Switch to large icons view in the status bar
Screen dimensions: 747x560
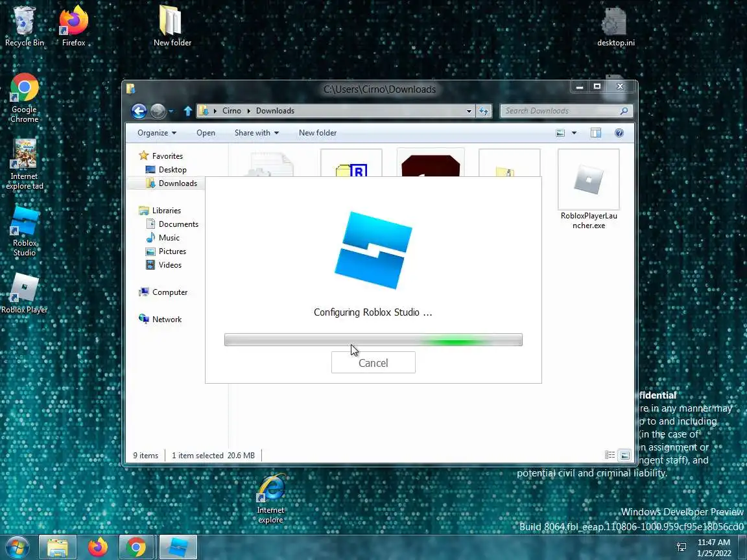point(624,455)
